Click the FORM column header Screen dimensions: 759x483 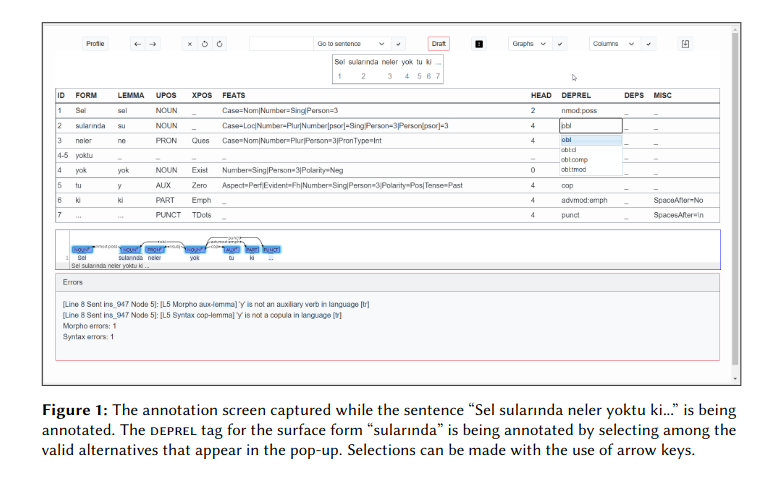(x=86, y=96)
